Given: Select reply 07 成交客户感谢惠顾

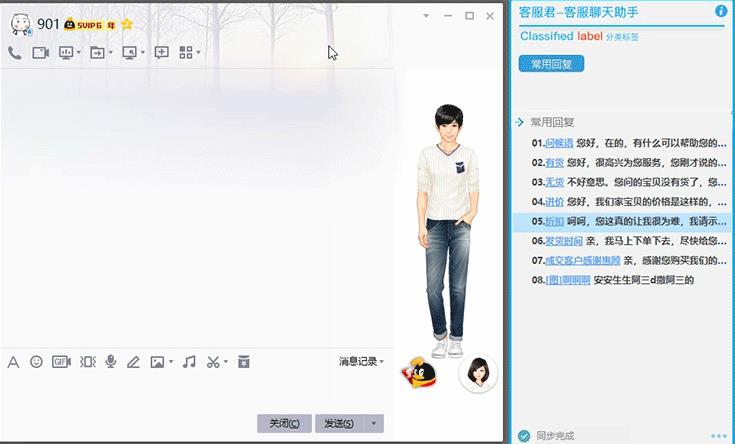Looking at the screenshot, I should (x=629, y=260).
